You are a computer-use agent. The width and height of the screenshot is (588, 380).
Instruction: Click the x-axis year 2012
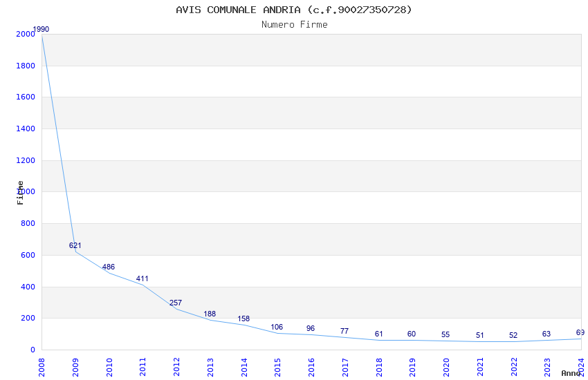pyautogui.click(x=176, y=367)
